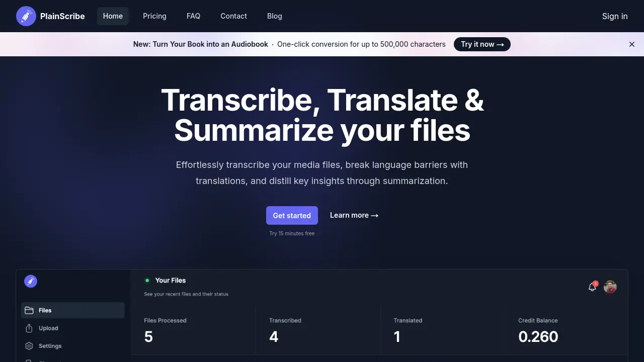This screenshot has width=644, height=362.
Task: Open notifications via the bell icon
Action: 592,287
